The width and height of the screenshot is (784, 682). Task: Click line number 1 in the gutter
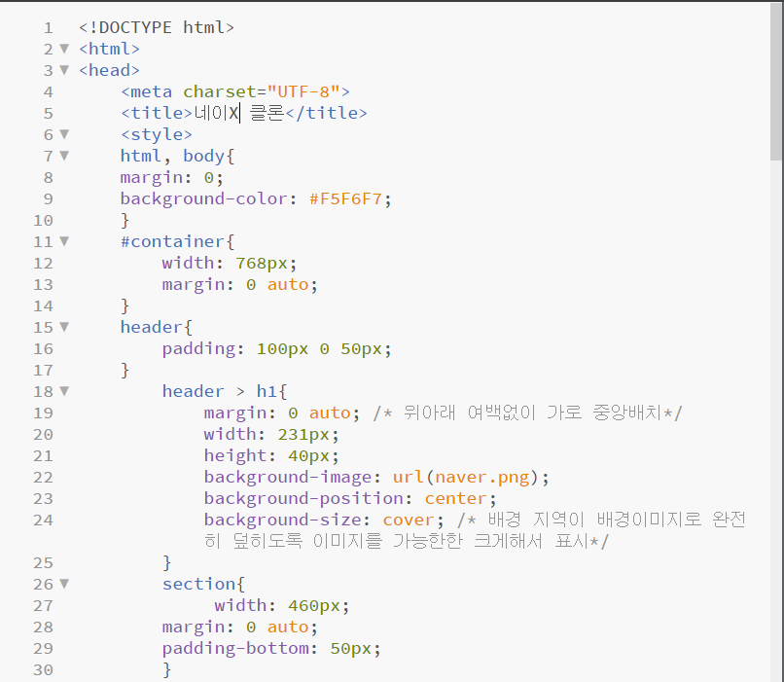48,27
